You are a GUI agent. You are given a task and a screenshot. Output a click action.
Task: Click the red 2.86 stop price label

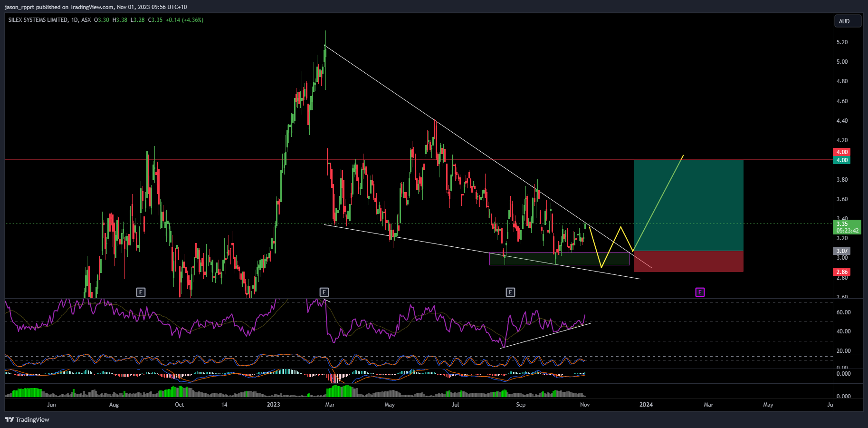click(842, 272)
